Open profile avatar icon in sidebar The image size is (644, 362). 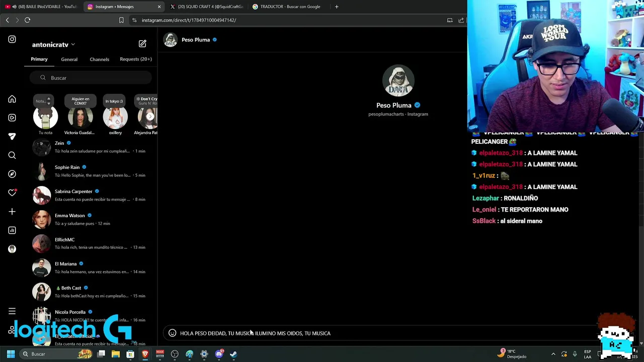(12, 249)
